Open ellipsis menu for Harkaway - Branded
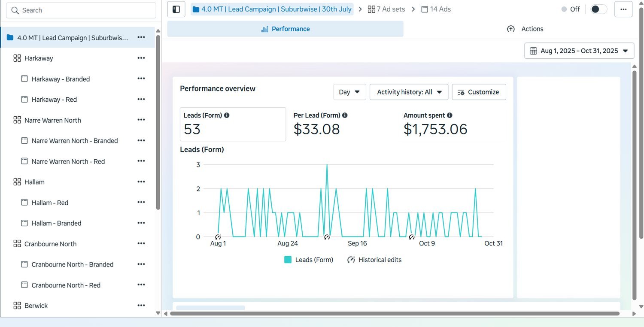 point(141,79)
